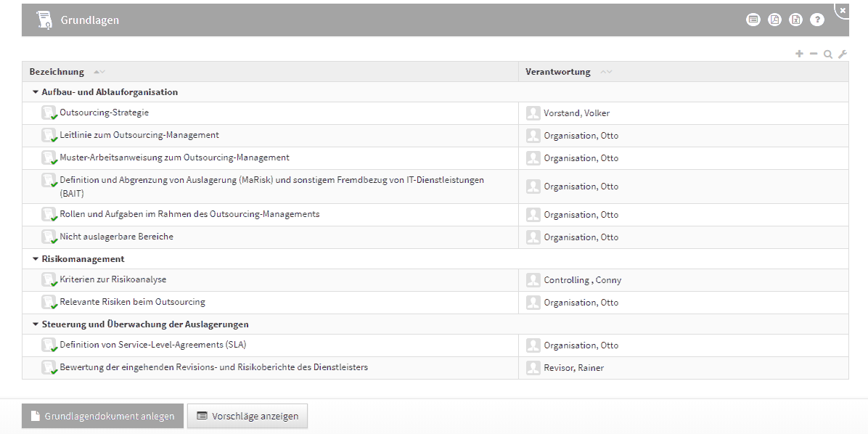Click Vorschläge anzeigen button
The image size is (868, 434).
[x=247, y=416]
